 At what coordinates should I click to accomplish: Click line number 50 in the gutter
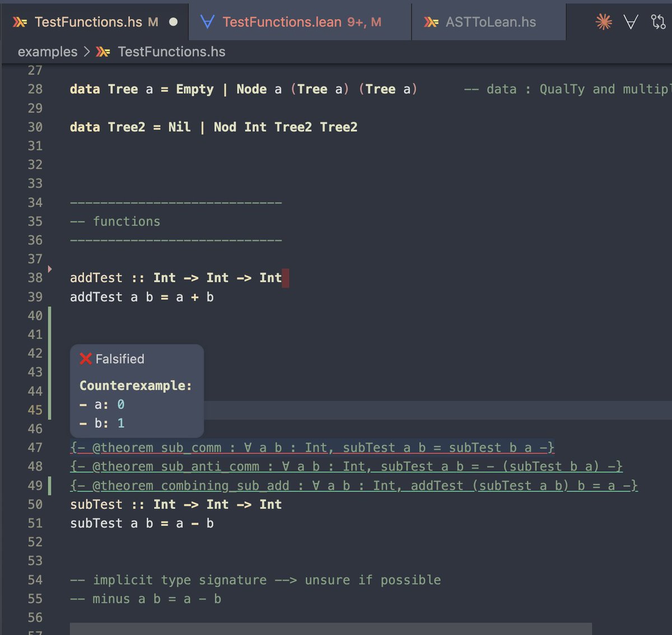(x=35, y=505)
